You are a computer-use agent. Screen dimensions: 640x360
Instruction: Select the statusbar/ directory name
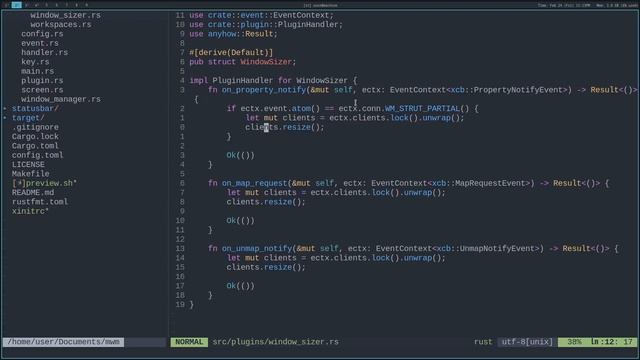coord(35,109)
